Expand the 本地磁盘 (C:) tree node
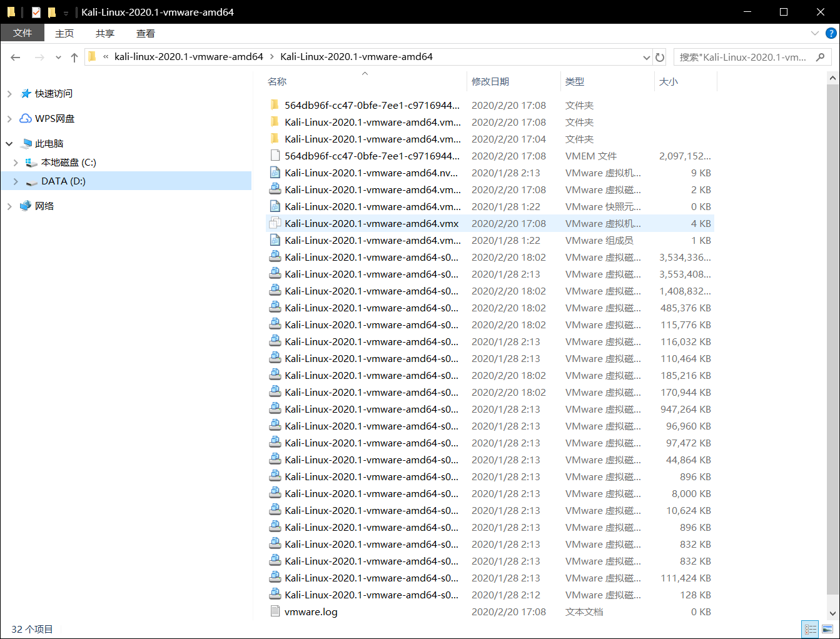 pyautogui.click(x=16, y=163)
